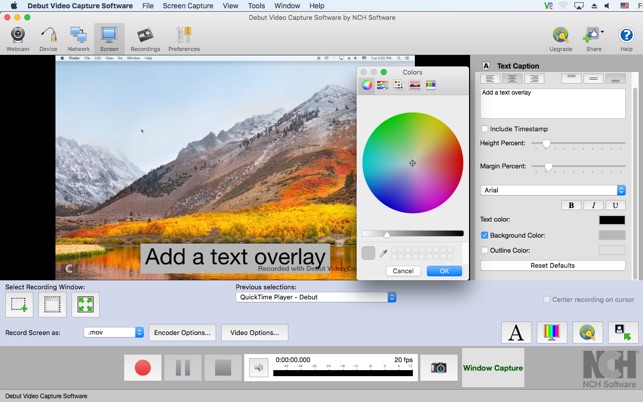Click fullscreen selection icon with green arrows
This screenshot has height=402, width=643.
click(85, 304)
